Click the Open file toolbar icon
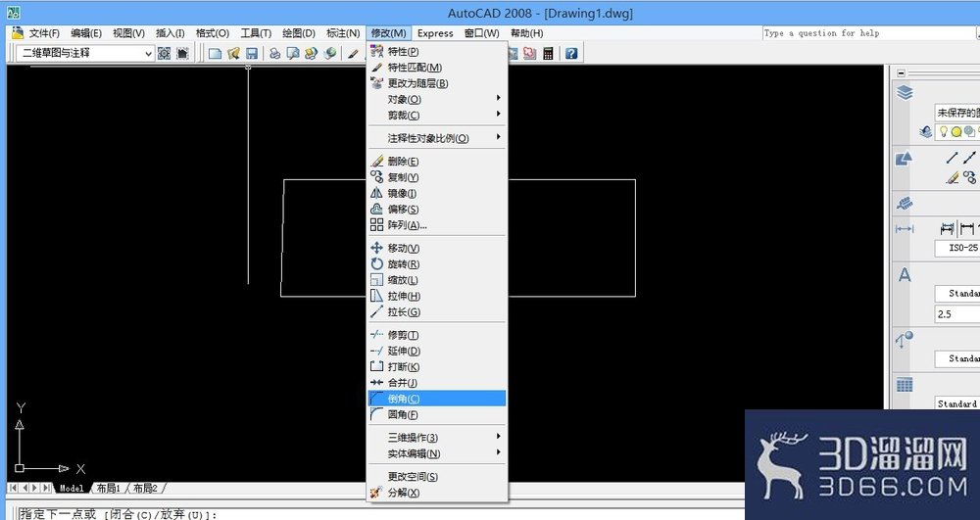 (x=234, y=54)
